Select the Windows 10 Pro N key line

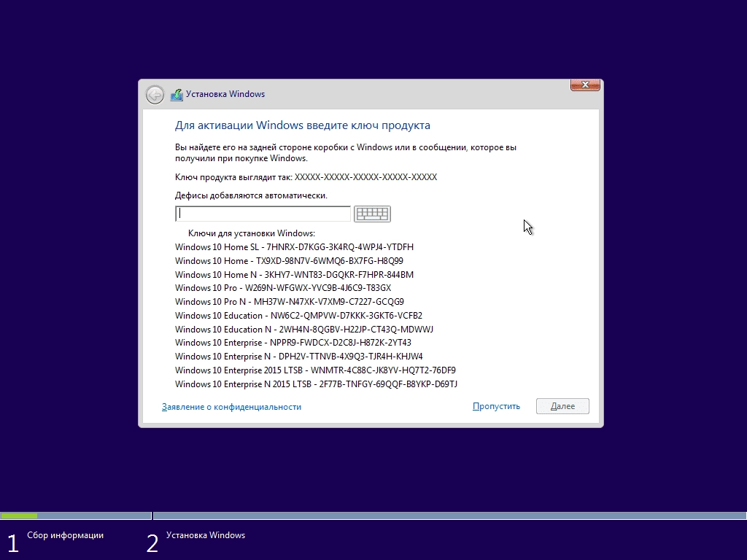click(289, 302)
